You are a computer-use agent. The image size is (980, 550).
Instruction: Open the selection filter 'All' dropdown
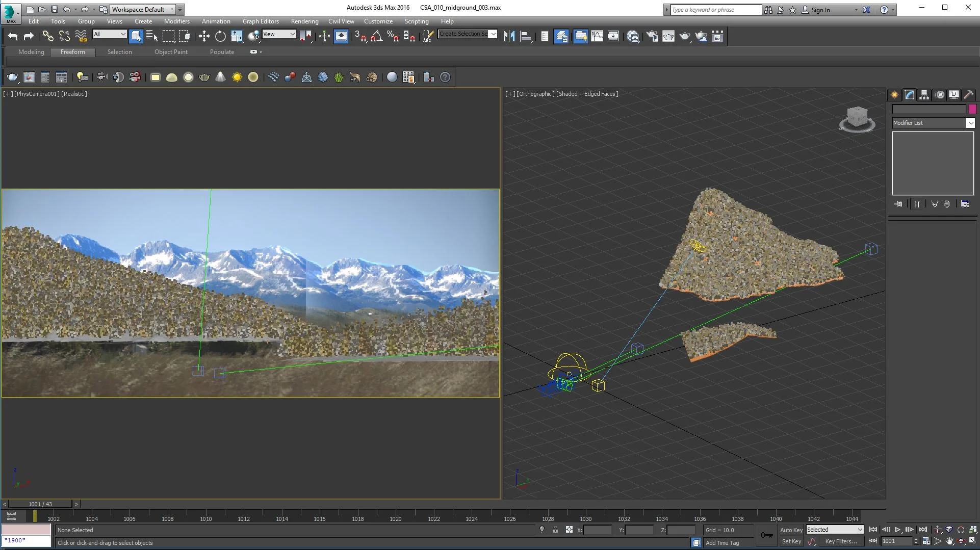[x=110, y=34]
